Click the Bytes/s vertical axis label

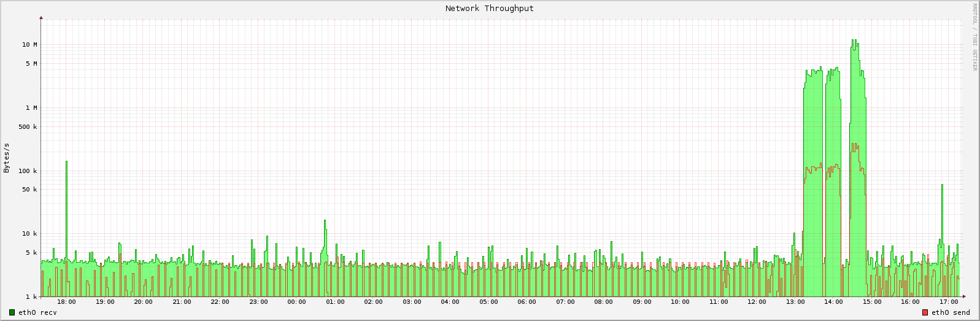click(x=7, y=158)
